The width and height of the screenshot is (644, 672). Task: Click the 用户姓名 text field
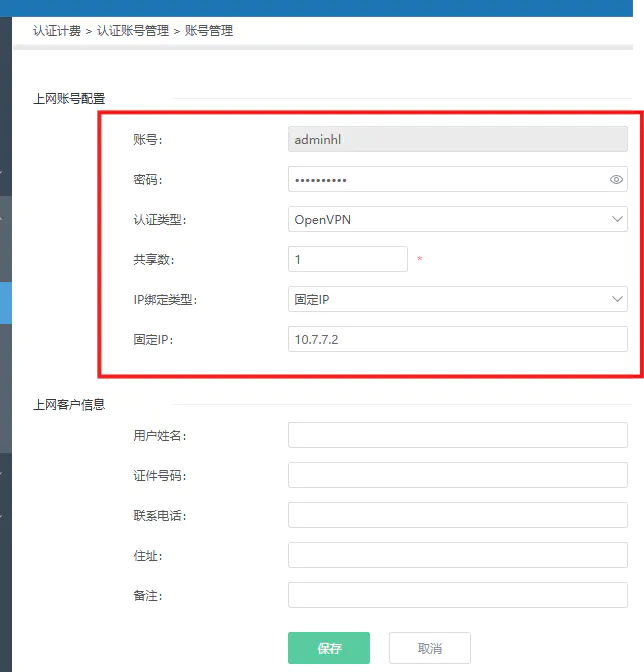click(457, 435)
